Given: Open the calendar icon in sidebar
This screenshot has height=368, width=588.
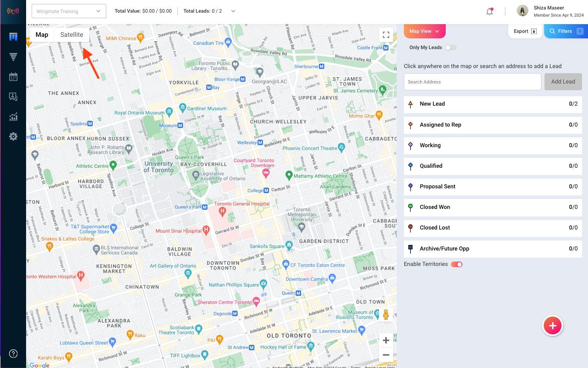Looking at the screenshot, I should [x=13, y=77].
